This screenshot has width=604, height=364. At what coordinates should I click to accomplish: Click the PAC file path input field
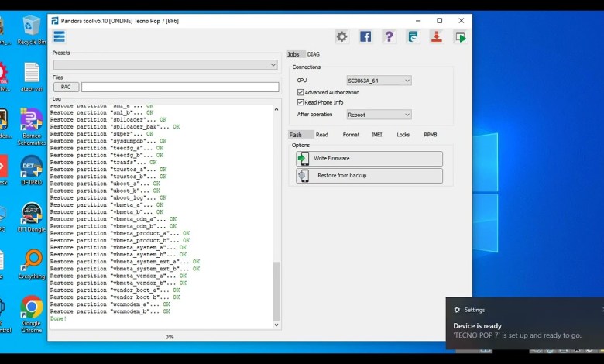click(x=180, y=88)
